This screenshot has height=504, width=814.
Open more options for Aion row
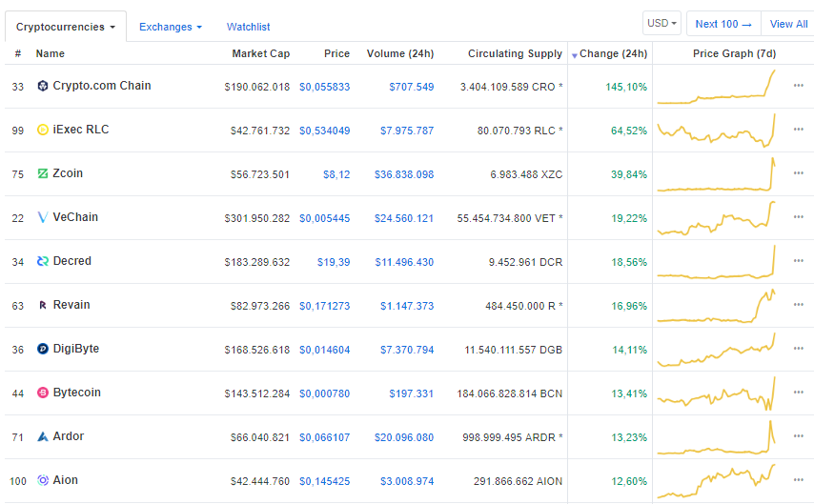pos(799,479)
